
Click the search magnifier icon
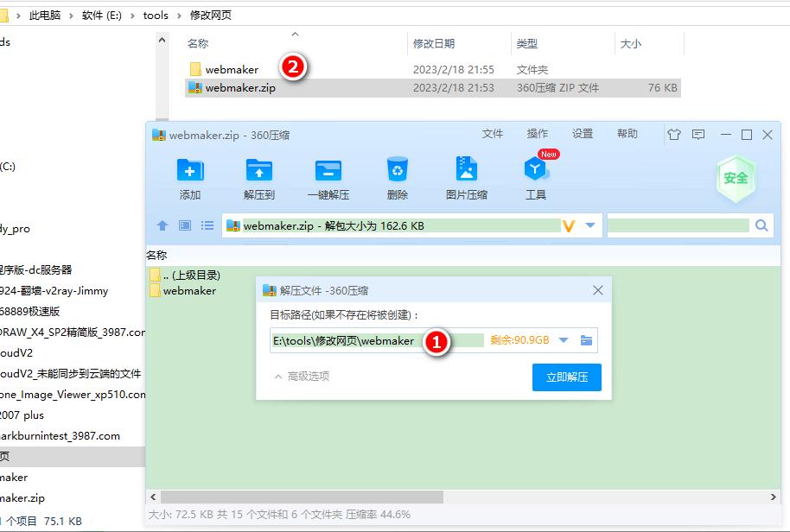point(760,225)
